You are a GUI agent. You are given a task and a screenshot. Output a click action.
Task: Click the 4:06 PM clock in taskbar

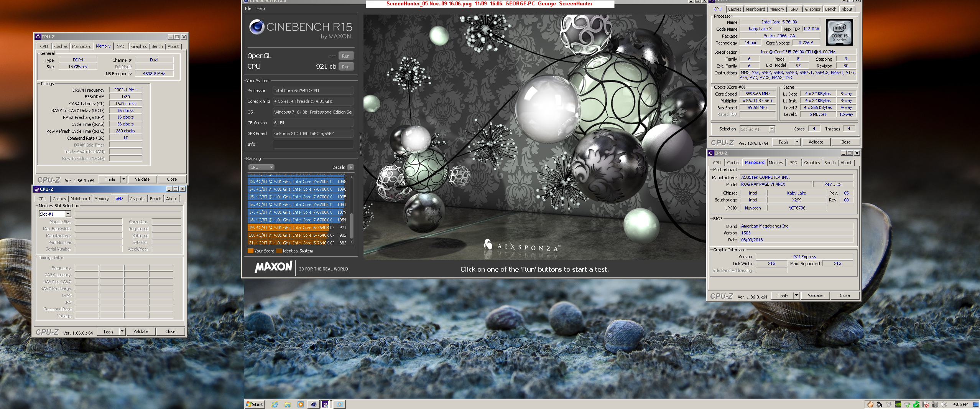pyautogui.click(x=960, y=404)
